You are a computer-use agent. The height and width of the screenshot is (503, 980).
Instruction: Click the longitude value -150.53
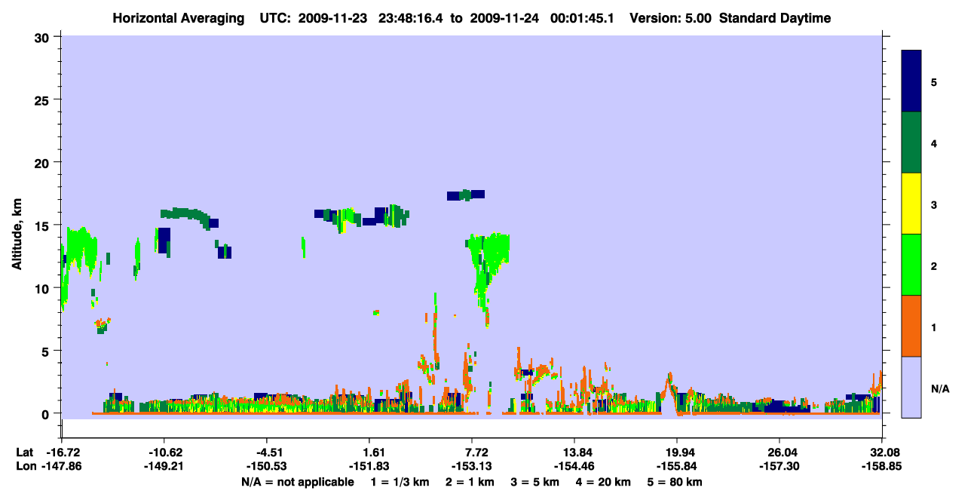coord(267,466)
